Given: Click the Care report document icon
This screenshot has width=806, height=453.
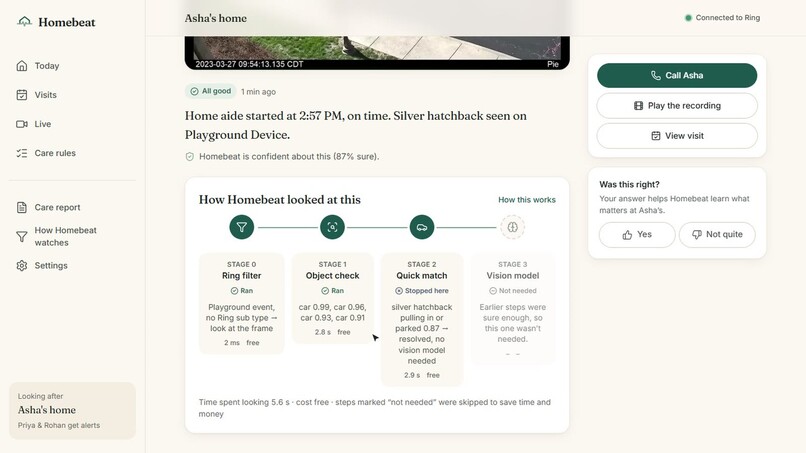Looking at the screenshot, I should tap(22, 207).
